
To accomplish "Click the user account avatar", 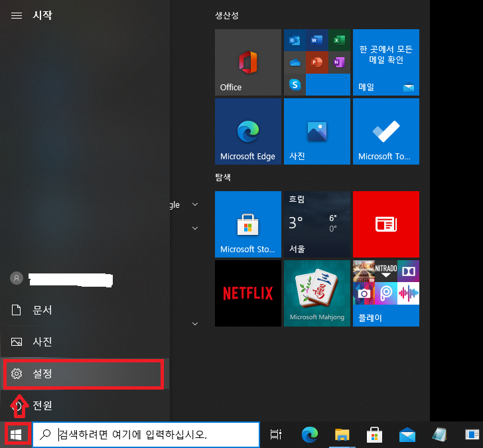I will (x=17, y=278).
